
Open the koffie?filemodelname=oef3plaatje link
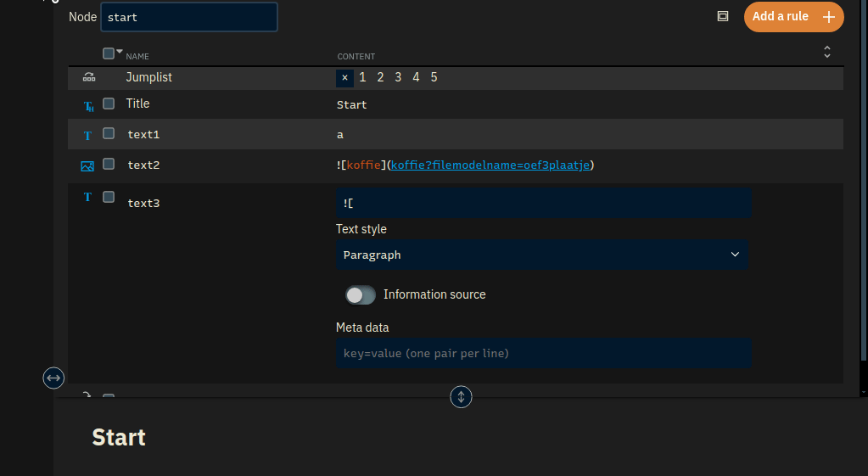(490, 165)
